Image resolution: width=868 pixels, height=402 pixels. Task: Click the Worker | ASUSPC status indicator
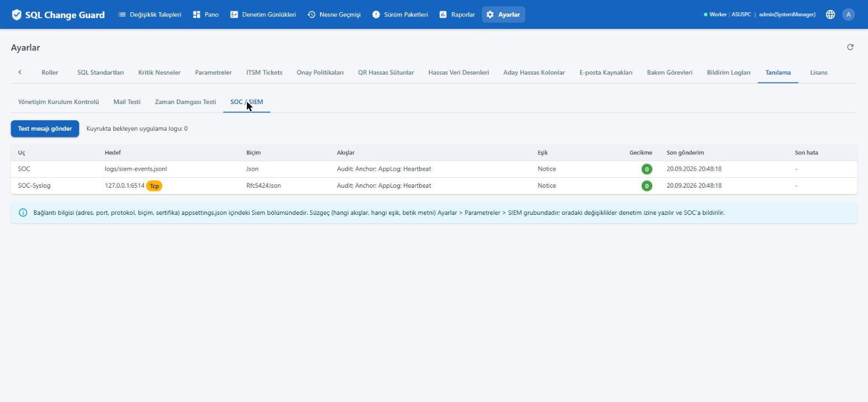click(727, 15)
